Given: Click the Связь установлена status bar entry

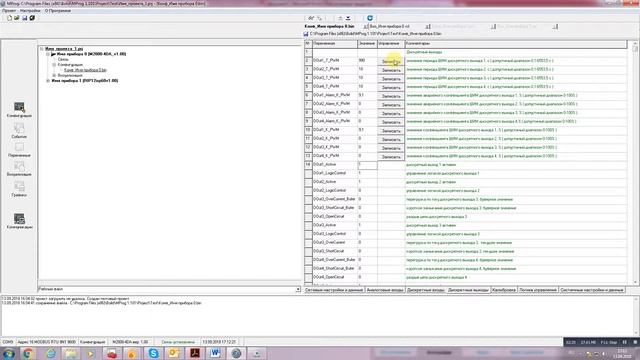Looking at the screenshot, I should (178, 342).
